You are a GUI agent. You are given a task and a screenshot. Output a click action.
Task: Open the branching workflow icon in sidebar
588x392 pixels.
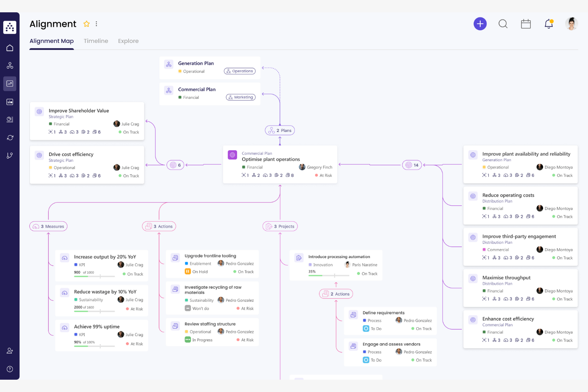click(x=10, y=155)
